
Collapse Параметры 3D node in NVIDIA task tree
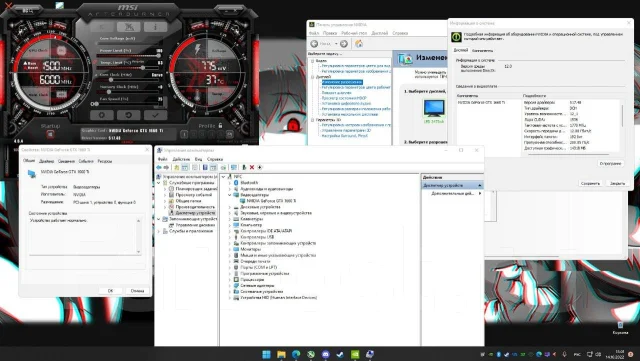312,120
